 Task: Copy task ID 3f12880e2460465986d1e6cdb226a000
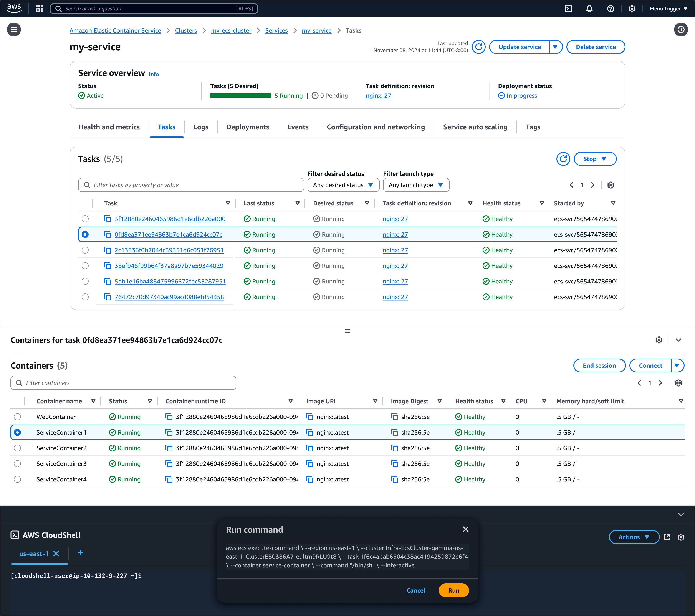pyautogui.click(x=108, y=219)
